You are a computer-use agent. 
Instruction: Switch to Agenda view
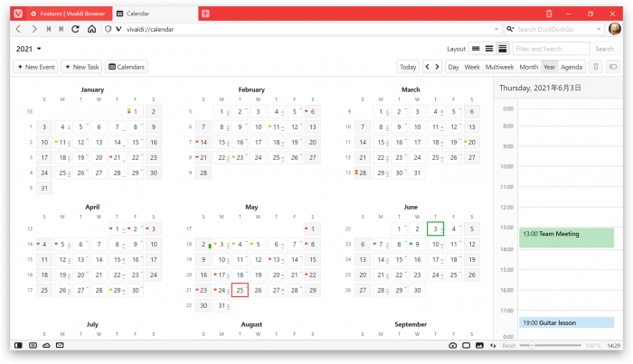click(572, 67)
